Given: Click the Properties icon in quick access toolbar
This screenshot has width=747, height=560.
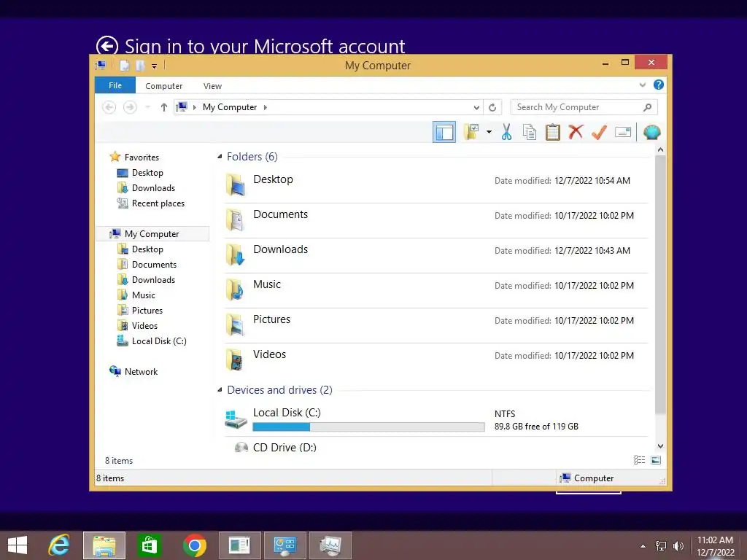Looking at the screenshot, I should click(x=124, y=66).
